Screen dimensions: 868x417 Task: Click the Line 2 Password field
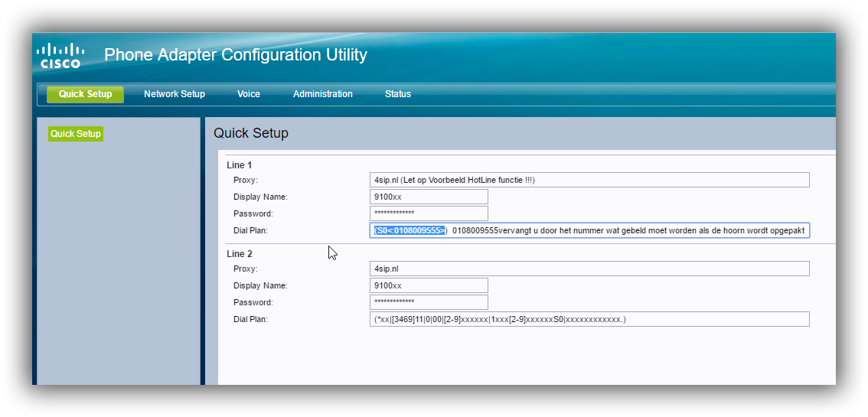point(429,302)
